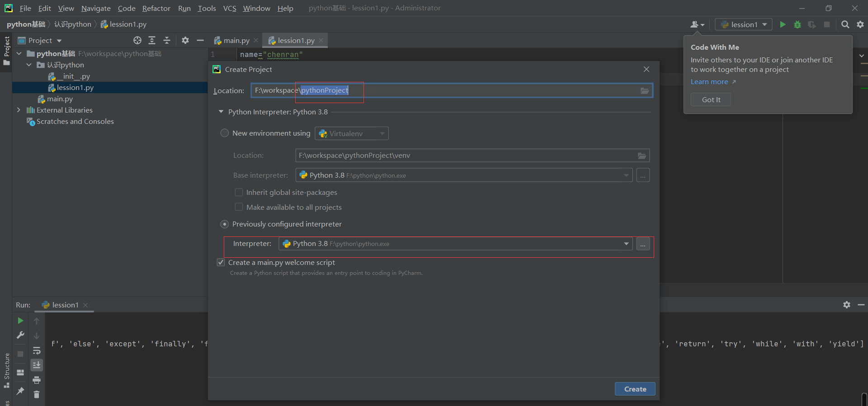This screenshot has width=868, height=406.
Task: Close the Create Project dialog
Action: point(646,69)
